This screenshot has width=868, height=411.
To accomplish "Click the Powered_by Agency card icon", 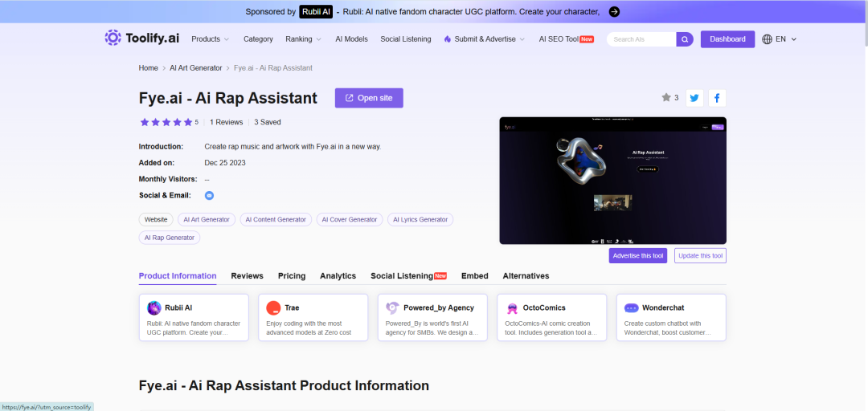I will click(392, 307).
